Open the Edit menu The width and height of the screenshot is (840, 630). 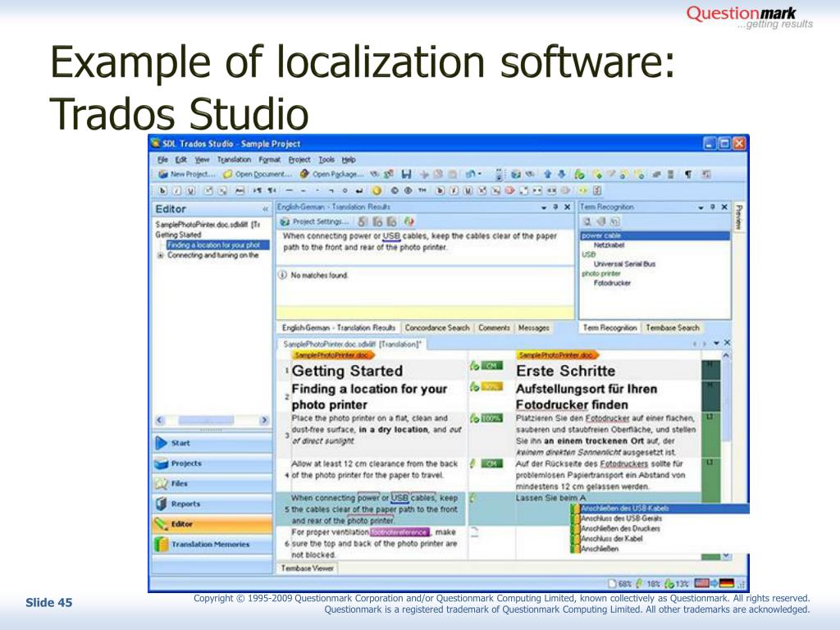click(181, 160)
